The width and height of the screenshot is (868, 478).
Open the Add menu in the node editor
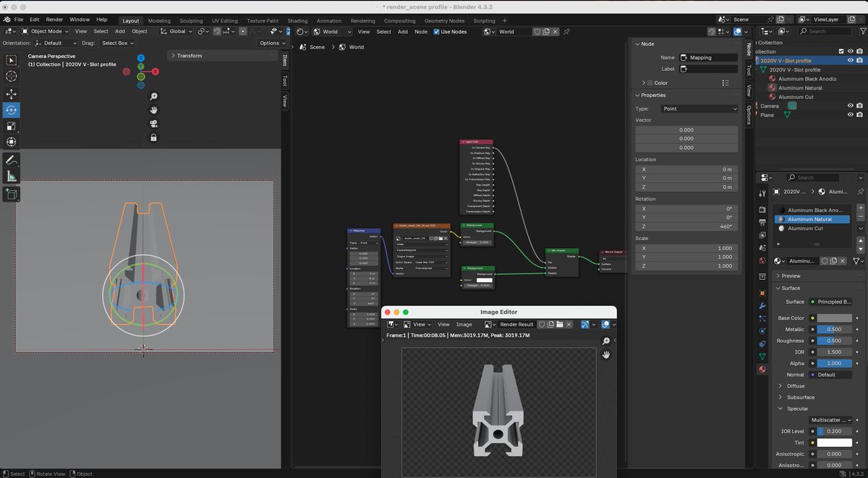point(402,32)
